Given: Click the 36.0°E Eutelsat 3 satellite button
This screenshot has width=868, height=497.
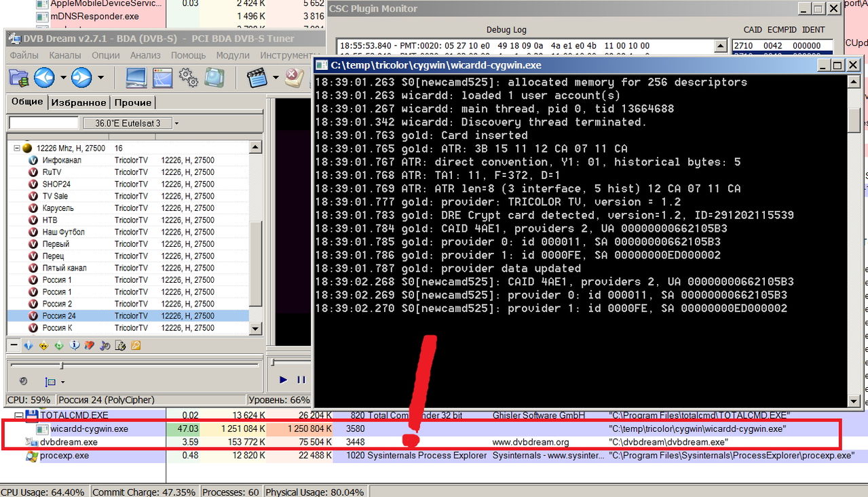Looking at the screenshot, I should pyautogui.click(x=128, y=123).
